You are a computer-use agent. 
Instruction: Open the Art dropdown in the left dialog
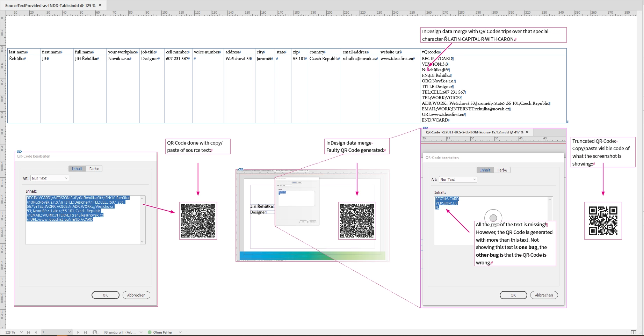[x=50, y=178]
